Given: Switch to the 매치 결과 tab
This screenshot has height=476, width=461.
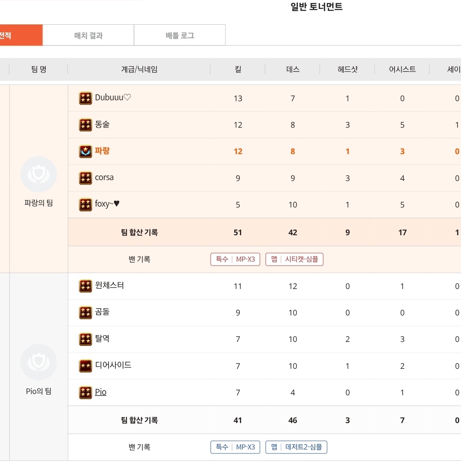Looking at the screenshot, I should coord(88,35).
